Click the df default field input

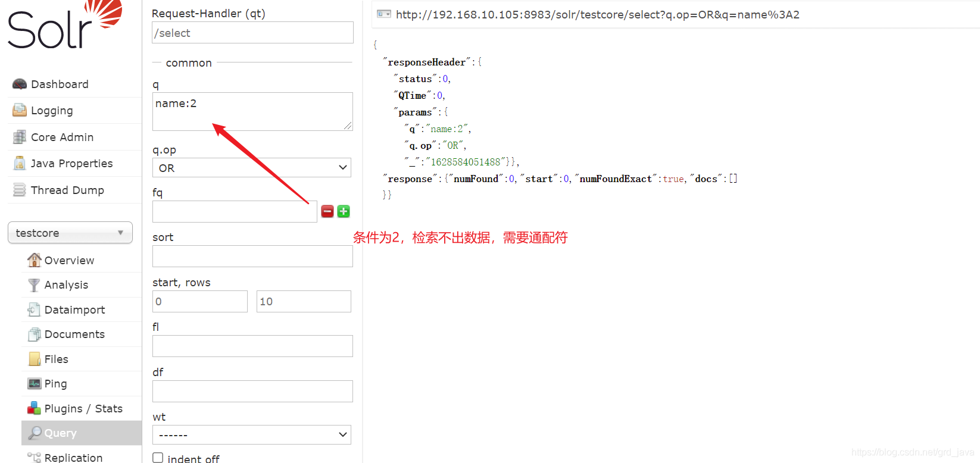click(x=252, y=391)
